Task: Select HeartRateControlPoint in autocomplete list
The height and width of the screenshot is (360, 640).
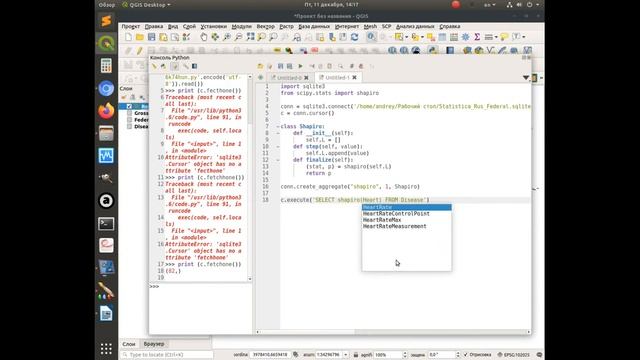Action: click(x=407, y=213)
